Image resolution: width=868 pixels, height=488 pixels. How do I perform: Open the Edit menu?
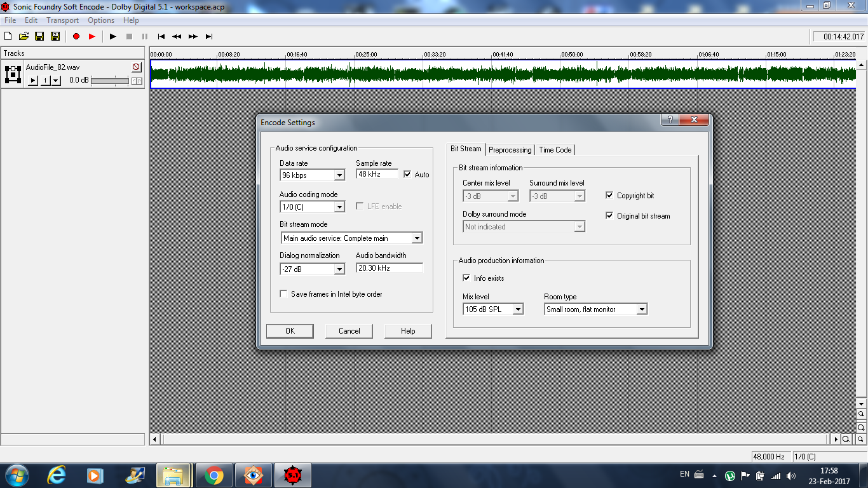31,20
